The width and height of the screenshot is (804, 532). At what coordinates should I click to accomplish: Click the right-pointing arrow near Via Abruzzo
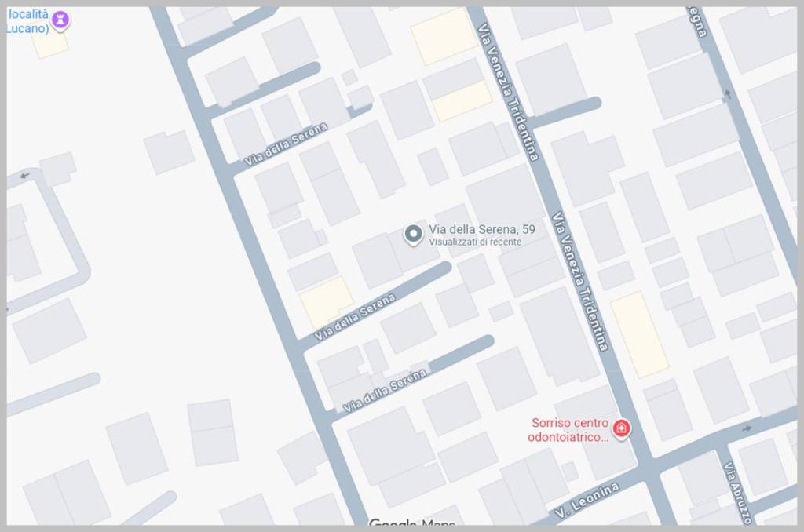tap(746, 428)
